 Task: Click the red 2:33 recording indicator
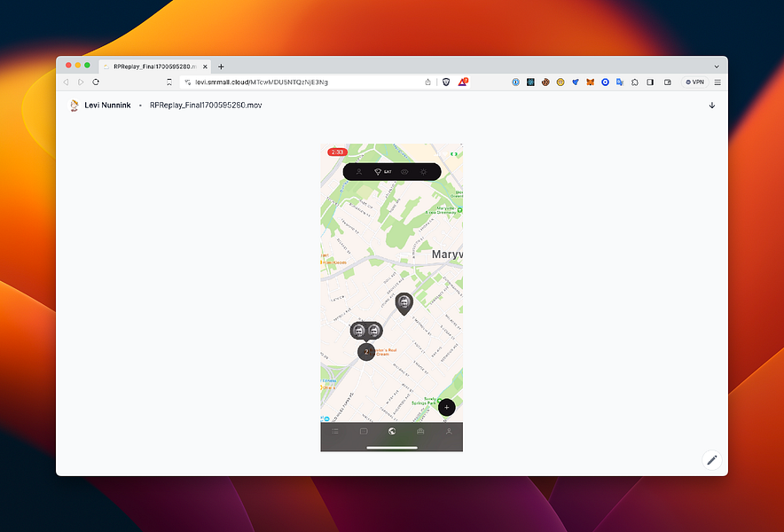pos(338,152)
